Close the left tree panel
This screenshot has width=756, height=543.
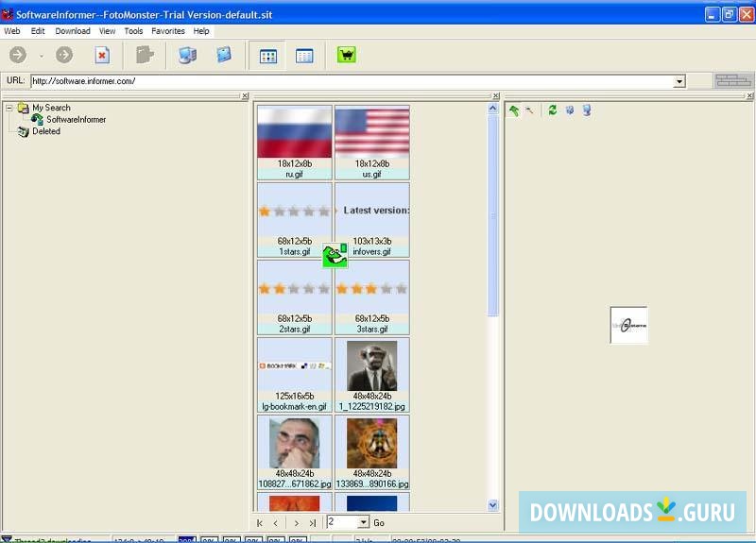click(245, 96)
